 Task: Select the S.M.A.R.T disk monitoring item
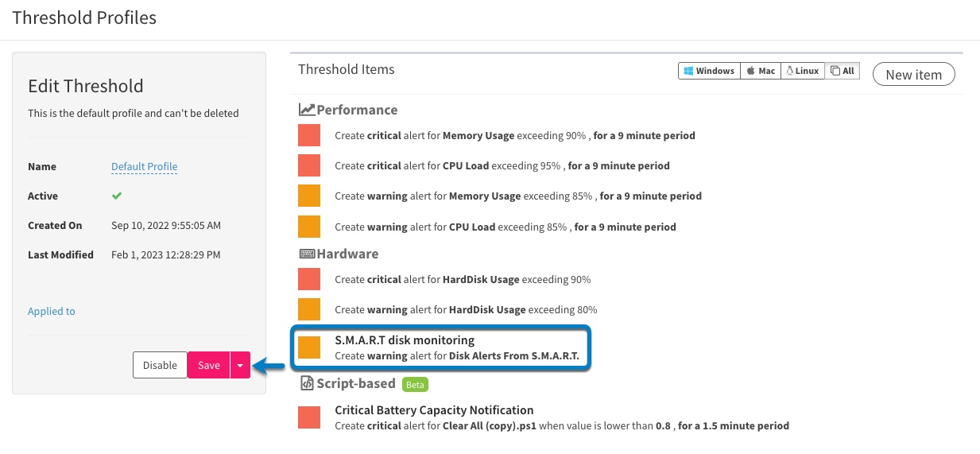click(x=440, y=347)
